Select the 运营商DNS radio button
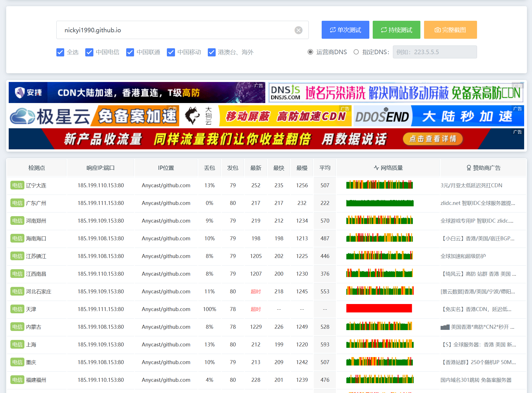The height and width of the screenshot is (393, 532). [310, 52]
